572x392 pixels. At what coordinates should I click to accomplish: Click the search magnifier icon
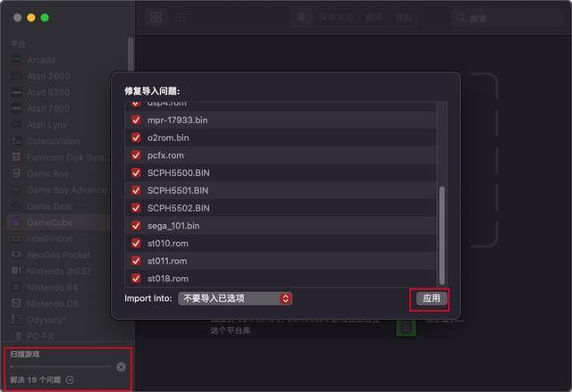click(x=460, y=18)
